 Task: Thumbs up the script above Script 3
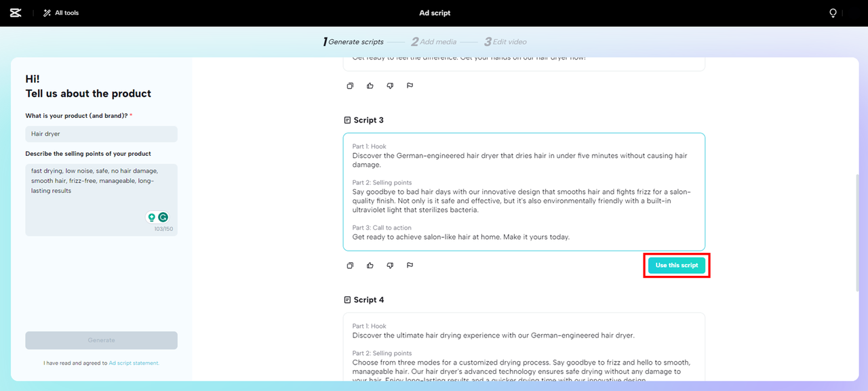[370, 86]
